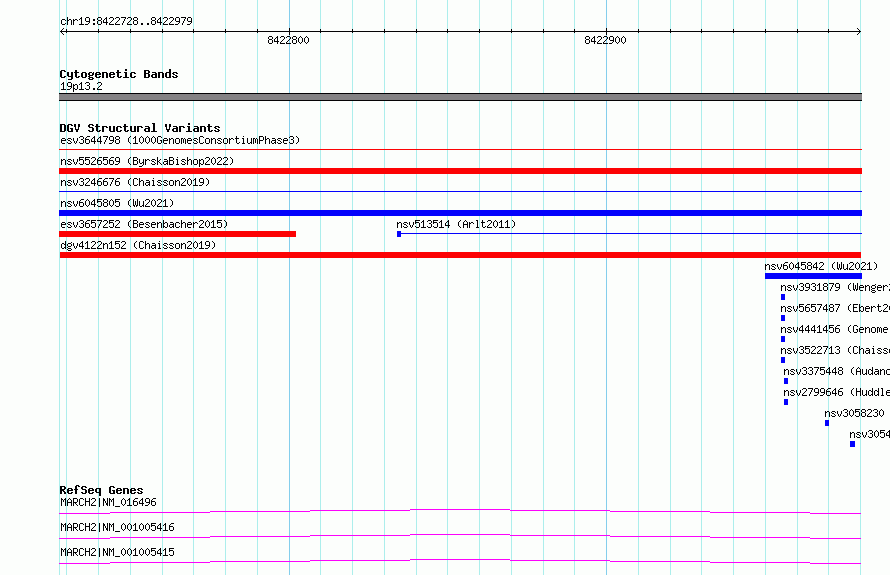Click the 19p13.2 band label

[81, 86]
